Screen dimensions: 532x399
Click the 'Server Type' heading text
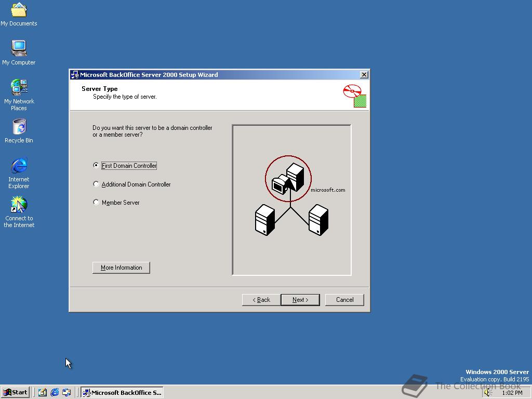click(x=99, y=89)
